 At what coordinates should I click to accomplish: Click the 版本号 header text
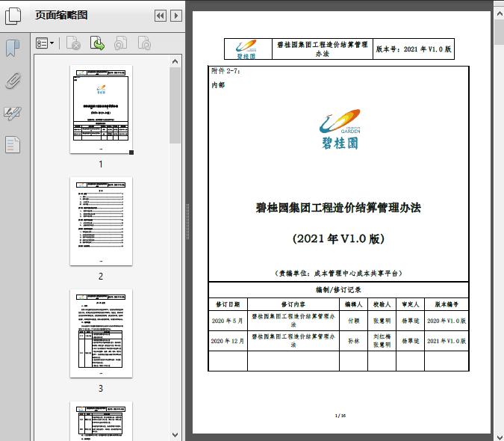(x=414, y=49)
